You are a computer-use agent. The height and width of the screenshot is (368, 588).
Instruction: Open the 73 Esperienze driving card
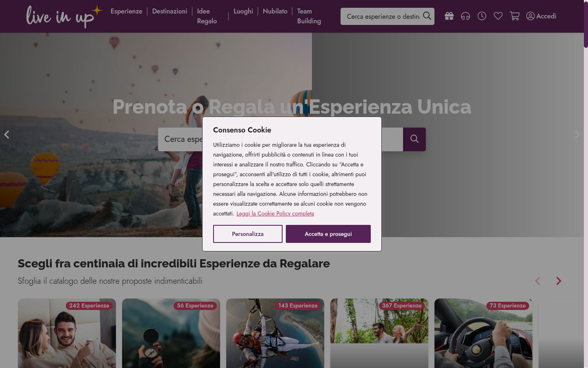(x=483, y=333)
